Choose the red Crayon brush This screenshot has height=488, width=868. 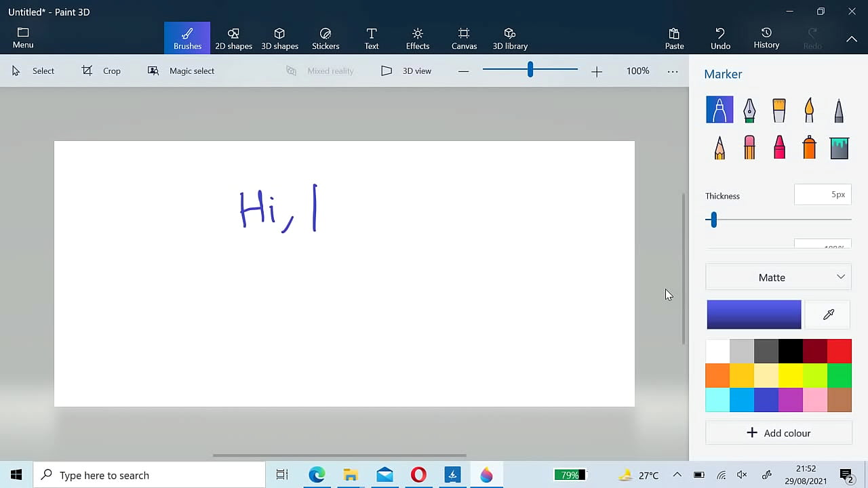point(779,147)
